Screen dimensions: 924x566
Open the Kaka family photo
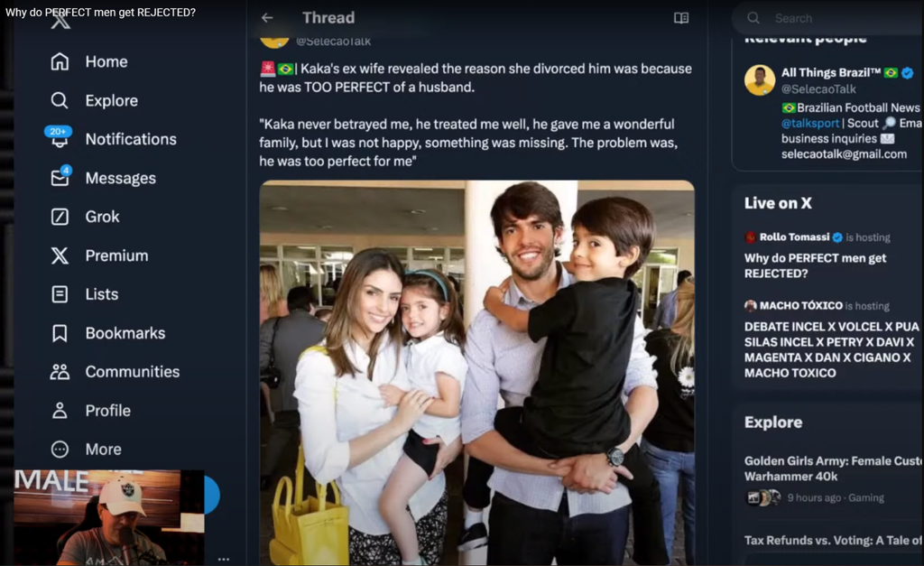click(x=476, y=372)
